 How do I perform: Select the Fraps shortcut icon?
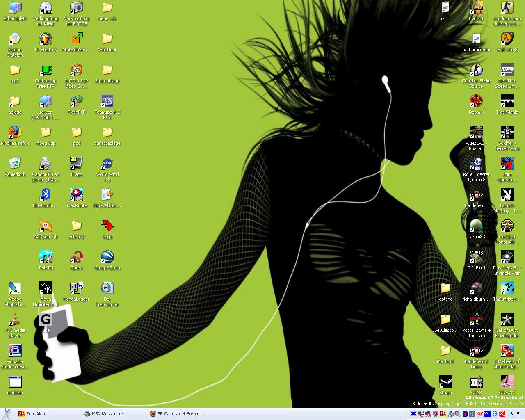click(x=76, y=164)
